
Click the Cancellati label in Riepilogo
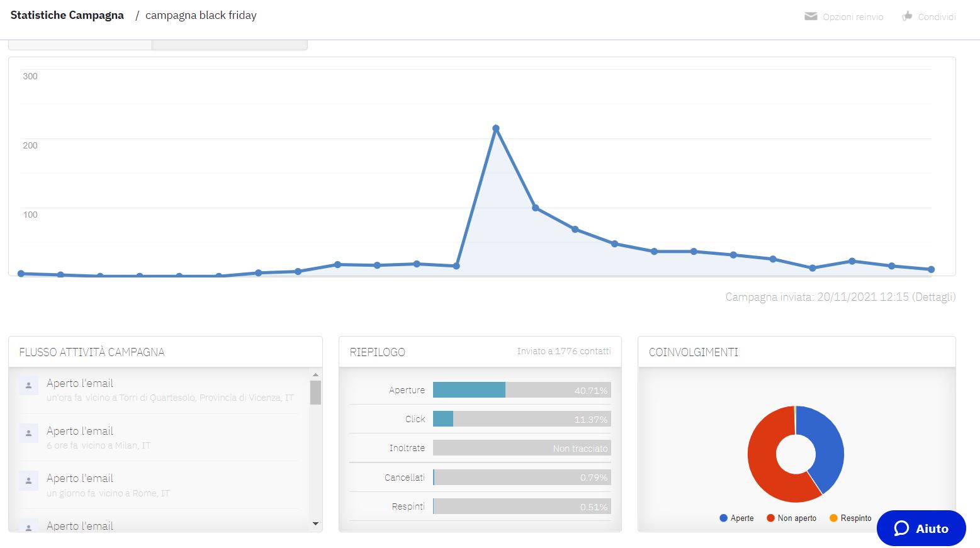pos(405,478)
